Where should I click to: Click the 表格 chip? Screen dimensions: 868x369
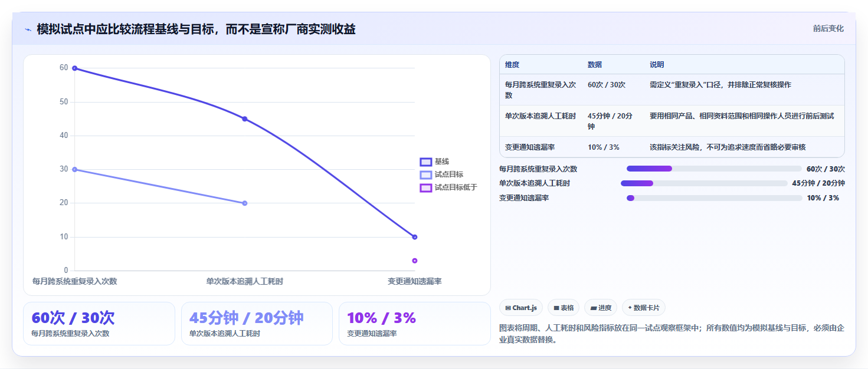[564, 308]
